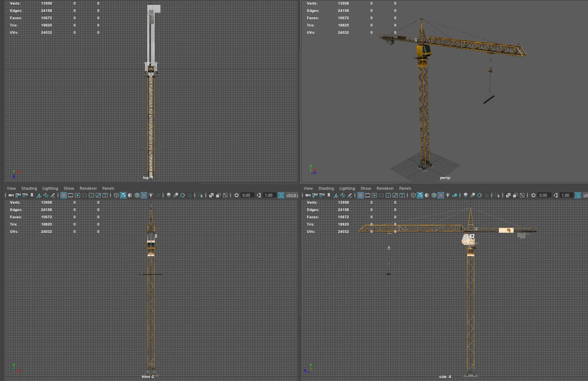Toggle Resolution Gate in front-Z panel toolbar
This screenshot has width=588, height=381.
coord(77,195)
